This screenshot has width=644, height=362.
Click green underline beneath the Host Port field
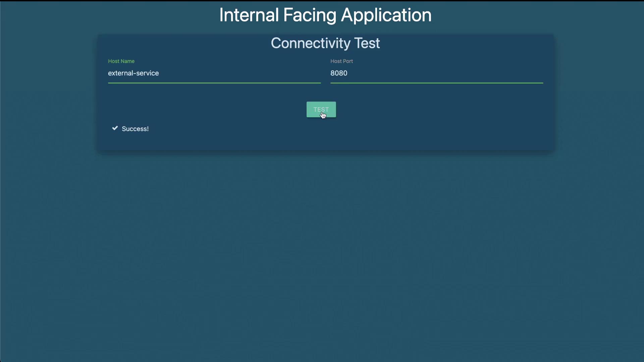coord(436,83)
